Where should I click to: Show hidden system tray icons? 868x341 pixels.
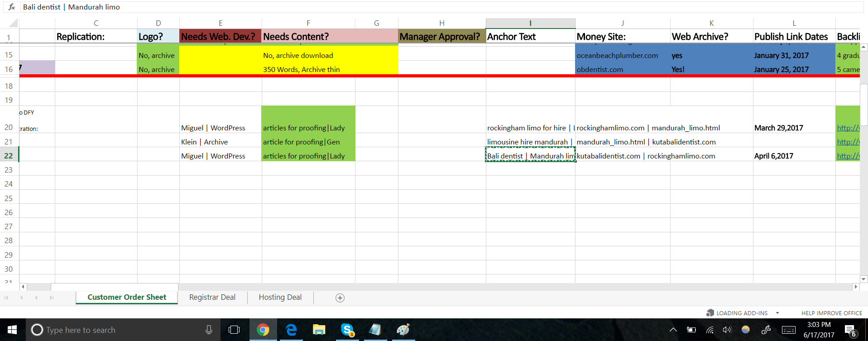(x=673, y=330)
